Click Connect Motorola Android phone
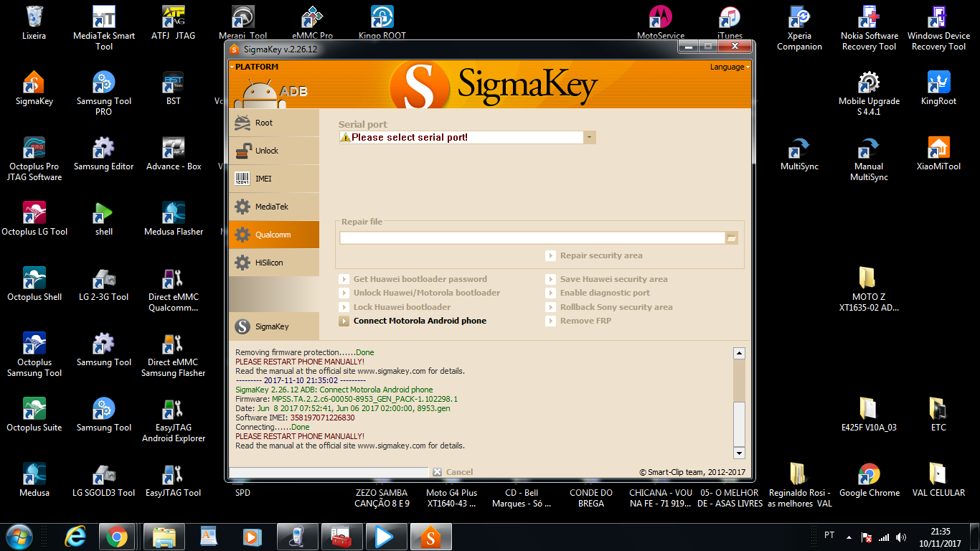Screen dimensions: 980x551 (413, 321)
